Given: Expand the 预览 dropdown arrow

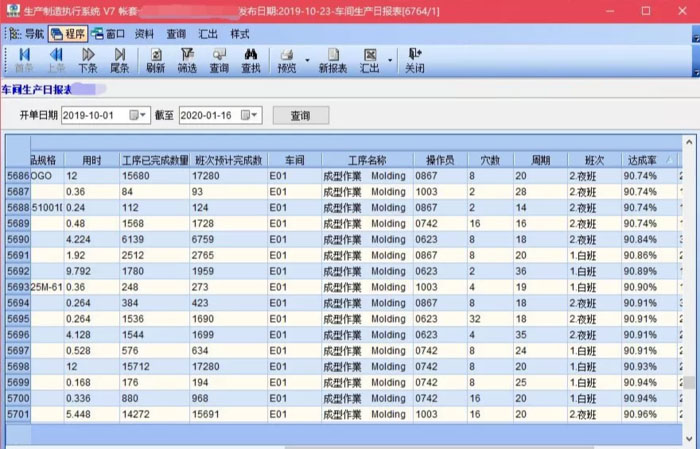Looking at the screenshot, I should coord(306,61).
